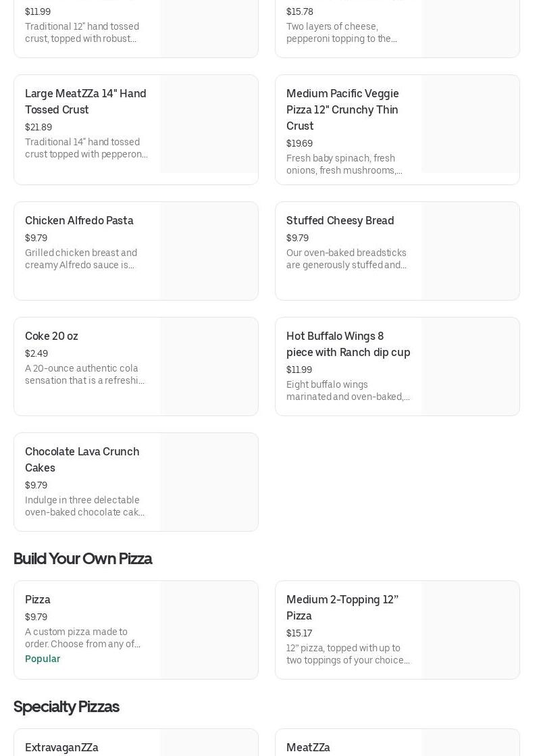Click the green Popular tag on Pizza
Image resolution: width=543 pixels, height=756 pixels.
click(43, 659)
